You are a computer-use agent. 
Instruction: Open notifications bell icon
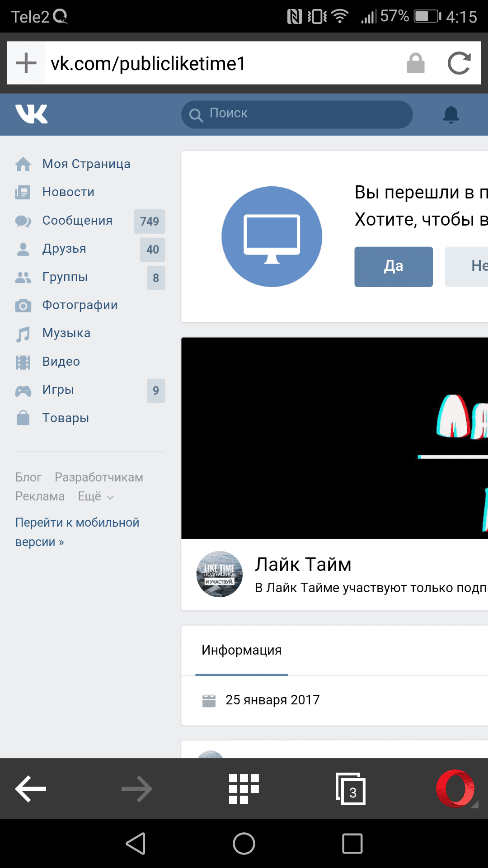click(x=450, y=114)
